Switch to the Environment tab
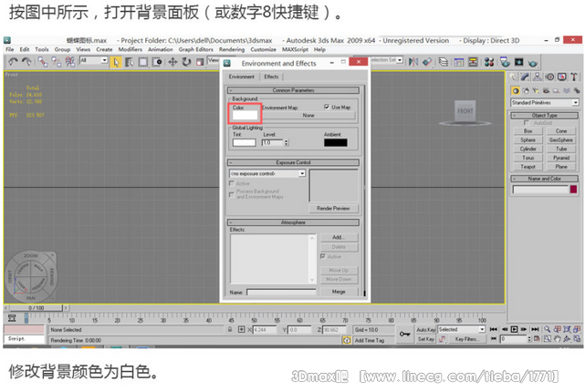Screen dimensions: 585x392 [x=242, y=77]
